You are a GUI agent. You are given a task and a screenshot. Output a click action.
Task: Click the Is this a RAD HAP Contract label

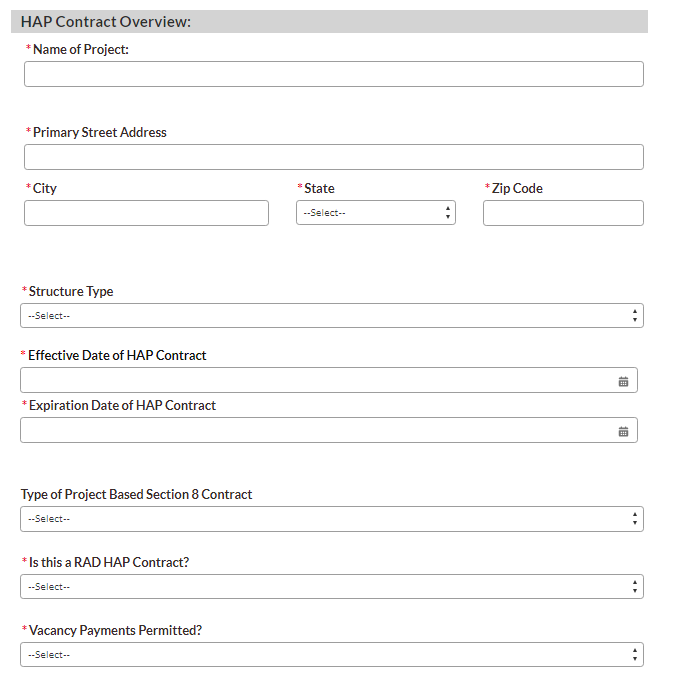108,562
